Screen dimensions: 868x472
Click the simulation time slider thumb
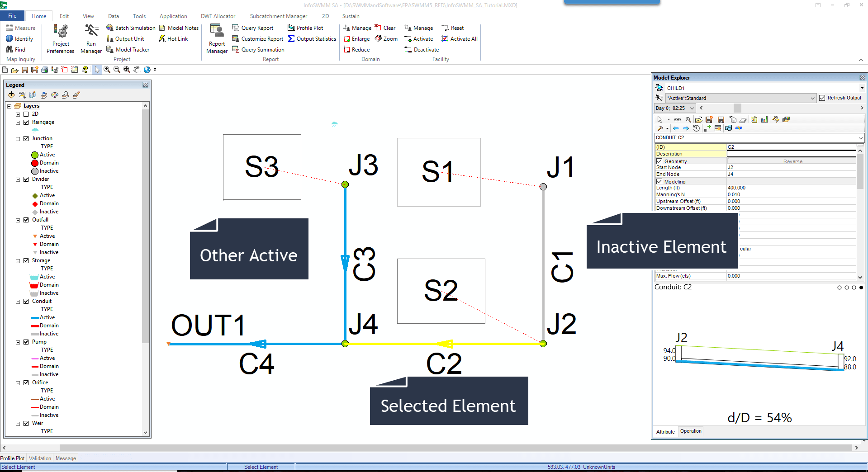click(737, 108)
